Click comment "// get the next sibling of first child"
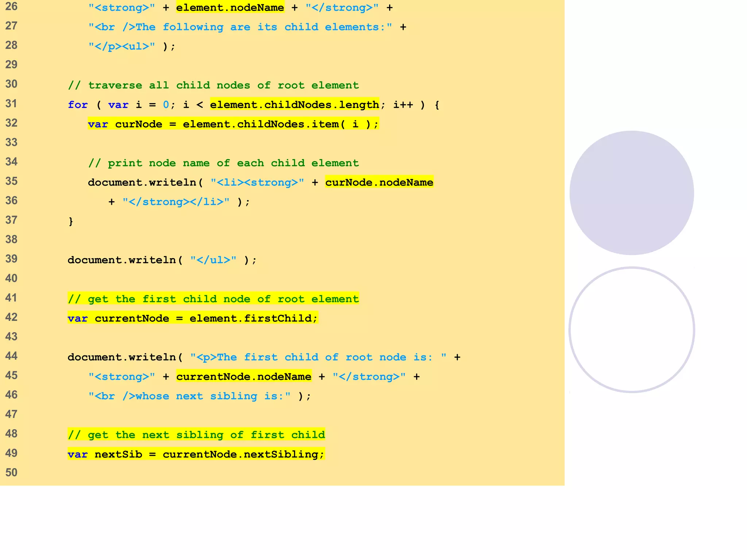Viewport: 747px width, 560px height. coord(196,435)
